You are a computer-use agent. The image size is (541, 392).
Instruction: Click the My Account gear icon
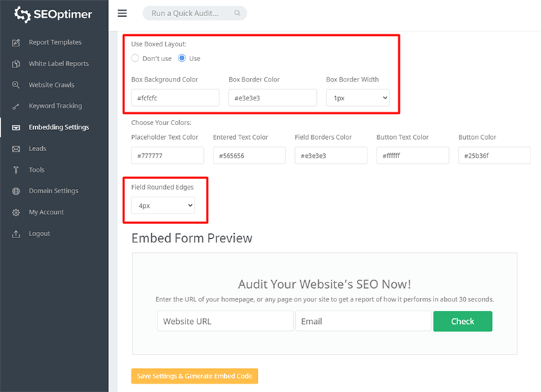(15, 212)
